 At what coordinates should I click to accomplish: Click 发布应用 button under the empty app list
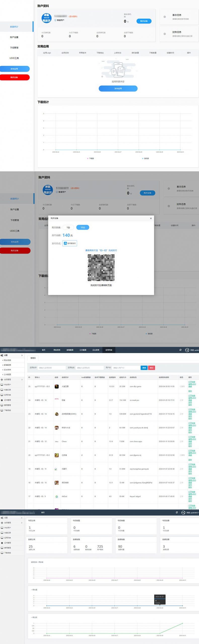click(x=118, y=89)
